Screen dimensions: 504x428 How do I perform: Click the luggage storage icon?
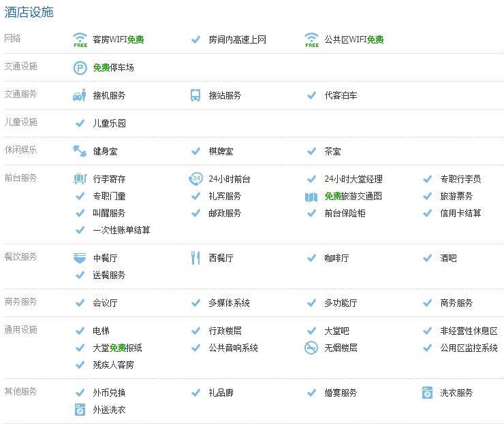click(80, 179)
